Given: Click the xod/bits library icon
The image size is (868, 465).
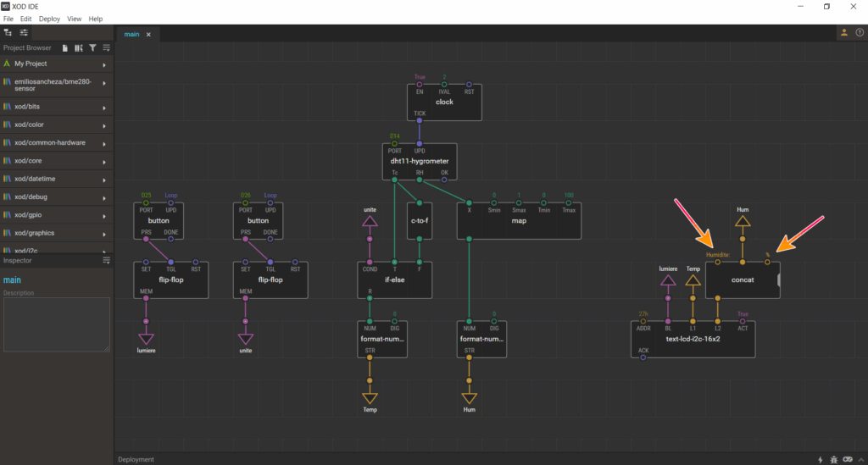Looking at the screenshot, I should pos(7,106).
